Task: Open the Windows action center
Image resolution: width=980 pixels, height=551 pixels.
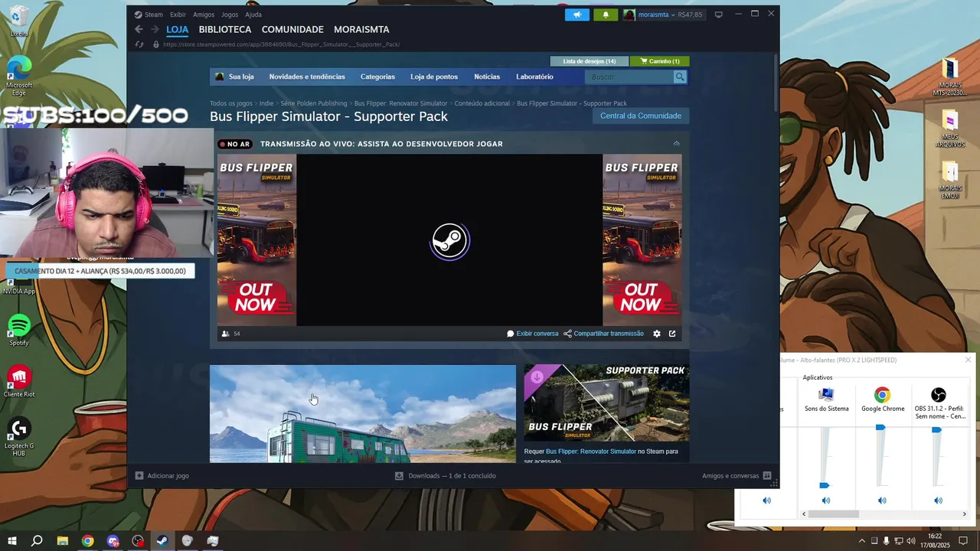Action: point(963,541)
